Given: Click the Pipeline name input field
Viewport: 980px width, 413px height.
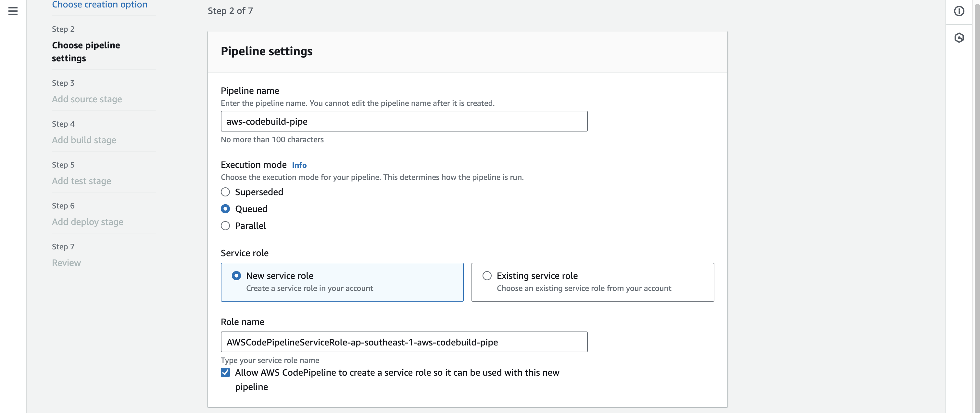Looking at the screenshot, I should click(404, 121).
